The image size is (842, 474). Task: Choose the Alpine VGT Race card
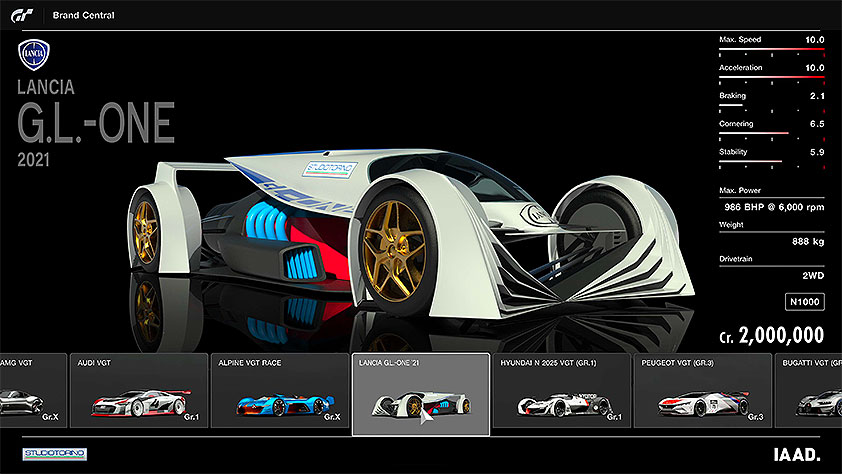tap(280, 390)
